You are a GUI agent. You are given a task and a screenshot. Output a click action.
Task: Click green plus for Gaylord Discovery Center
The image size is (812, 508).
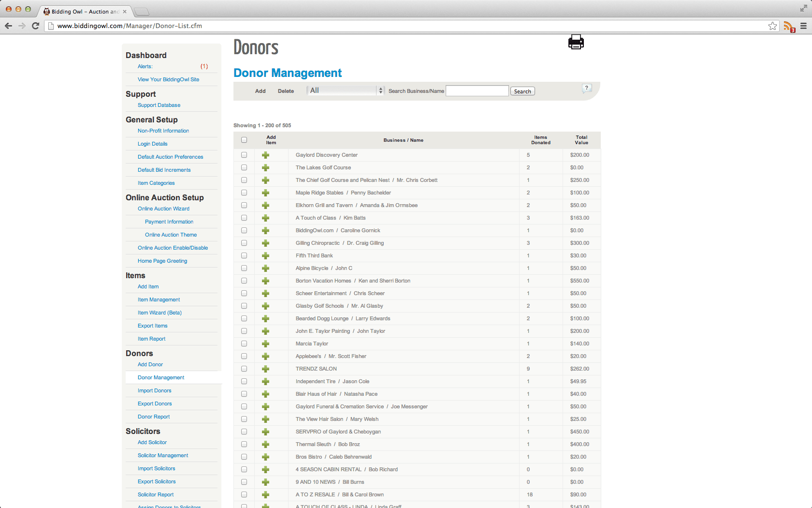click(265, 155)
